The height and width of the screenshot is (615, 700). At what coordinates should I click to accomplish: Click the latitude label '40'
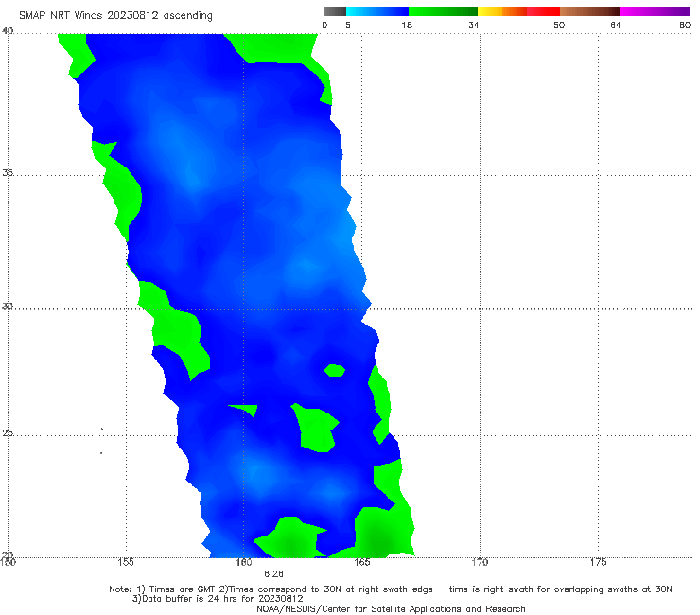coord(8,30)
